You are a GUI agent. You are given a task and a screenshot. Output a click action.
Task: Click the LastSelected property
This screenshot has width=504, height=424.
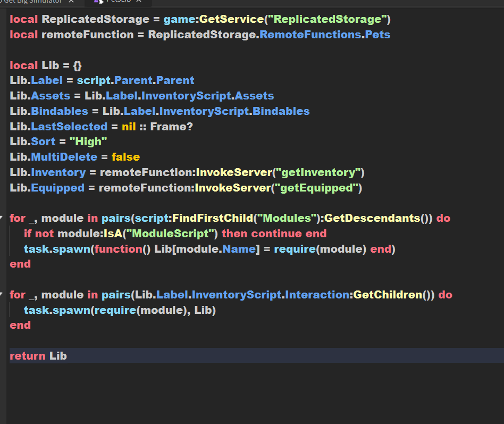tap(69, 127)
